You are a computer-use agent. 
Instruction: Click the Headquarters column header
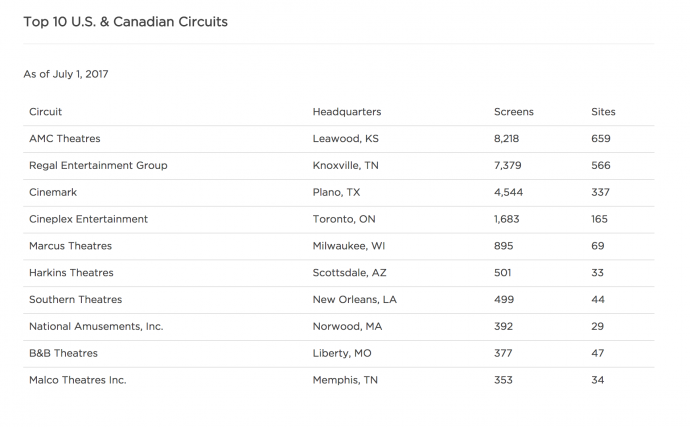click(347, 111)
